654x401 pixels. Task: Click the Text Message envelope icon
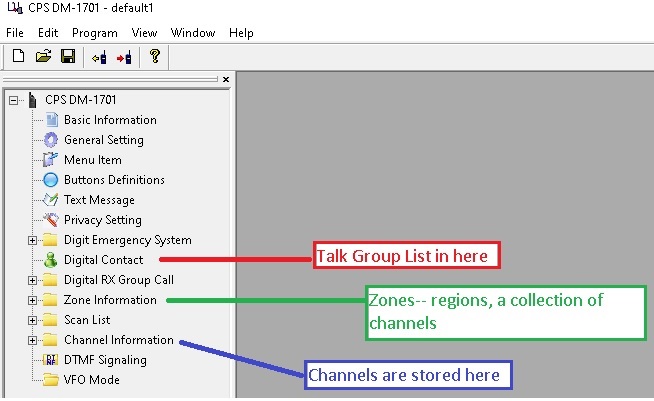click(50, 199)
